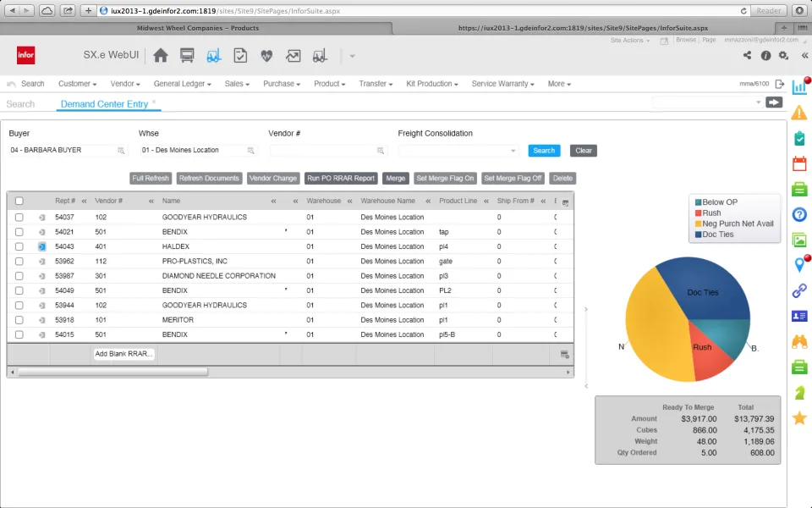Expand the Vendor menu

click(125, 84)
